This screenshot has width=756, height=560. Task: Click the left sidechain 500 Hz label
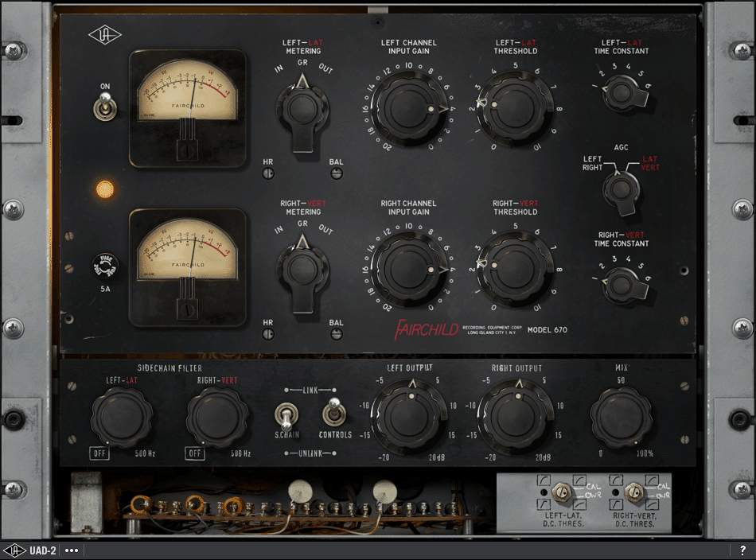pyautogui.click(x=145, y=453)
